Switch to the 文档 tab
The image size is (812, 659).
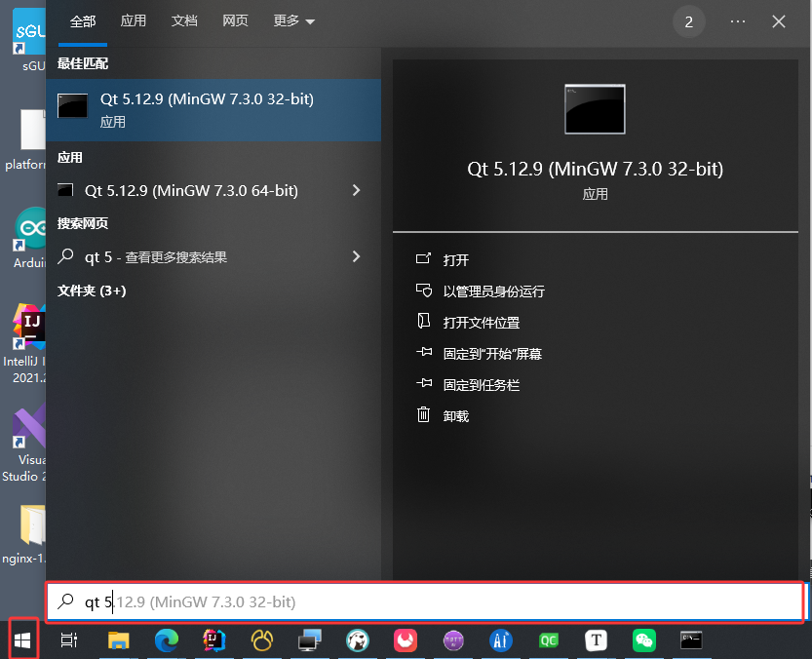tap(184, 21)
